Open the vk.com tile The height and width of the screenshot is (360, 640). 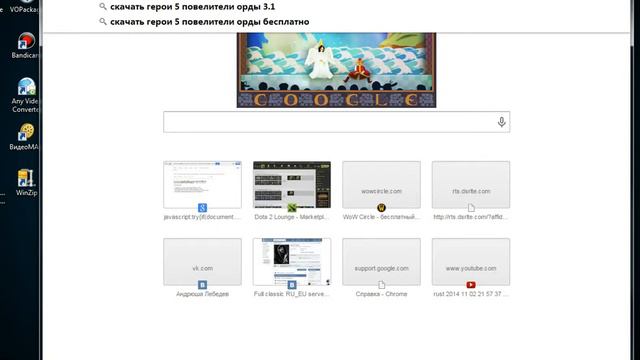[x=202, y=262]
